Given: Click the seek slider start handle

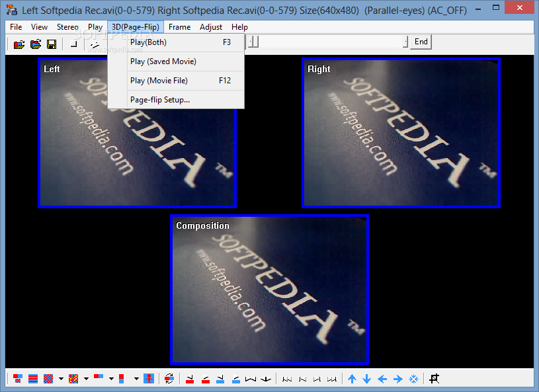Looking at the screenshot, I should pyautogui.click(x=254, y=42).
